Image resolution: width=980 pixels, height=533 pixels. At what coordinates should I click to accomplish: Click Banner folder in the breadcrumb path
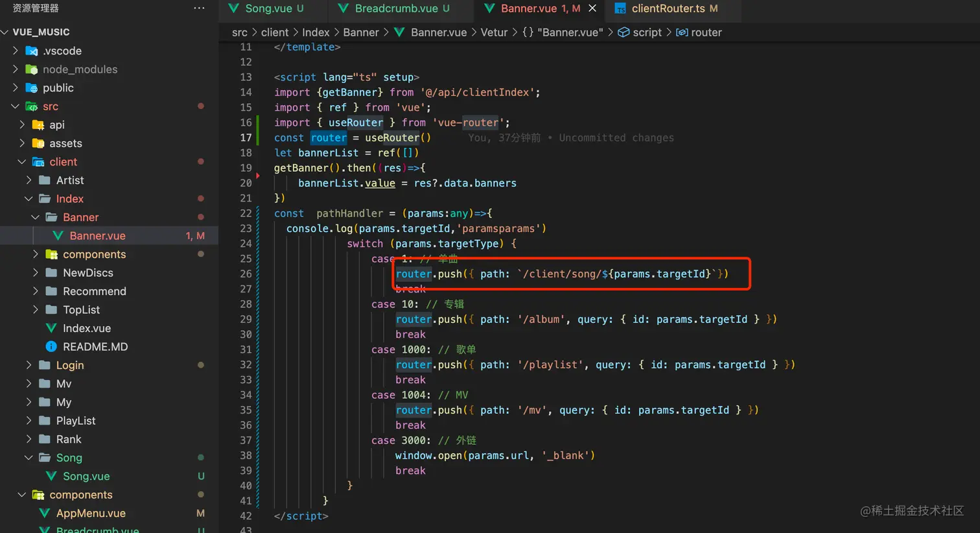(x=361, y=32)
